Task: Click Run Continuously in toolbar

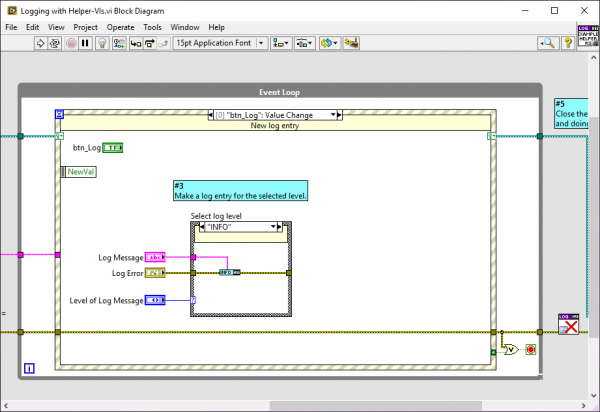Action: (x=56, y=44)
